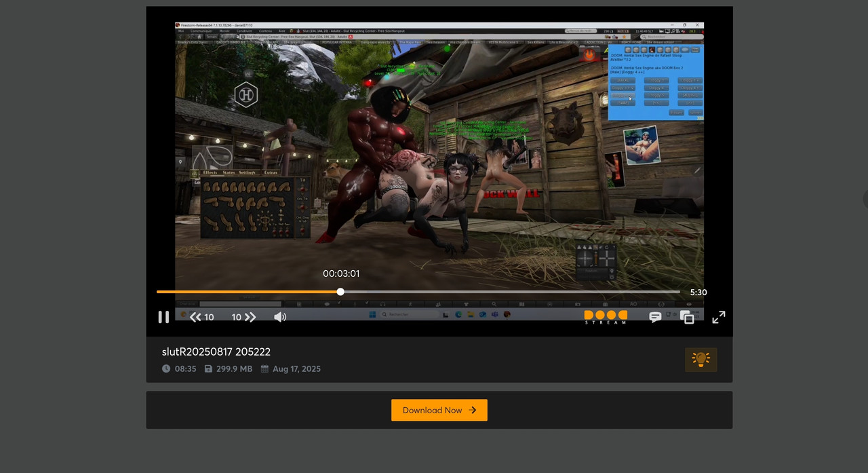This screenshot has width=868, height=473.
Task: Enable picture-in-picture mode
Action: click(x=688, y=317)
